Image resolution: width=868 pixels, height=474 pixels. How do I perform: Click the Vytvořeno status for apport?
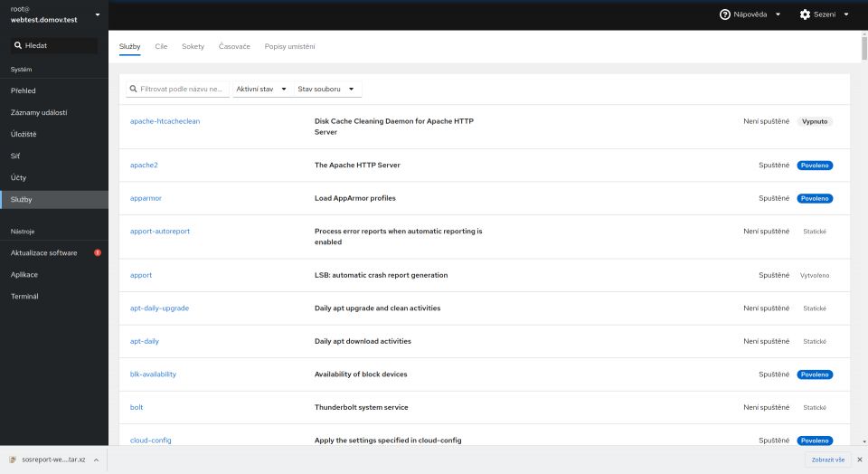815,275
